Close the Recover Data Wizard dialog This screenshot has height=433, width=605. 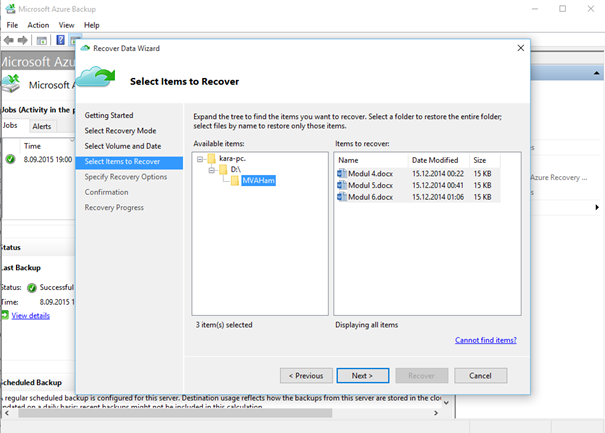521,48
